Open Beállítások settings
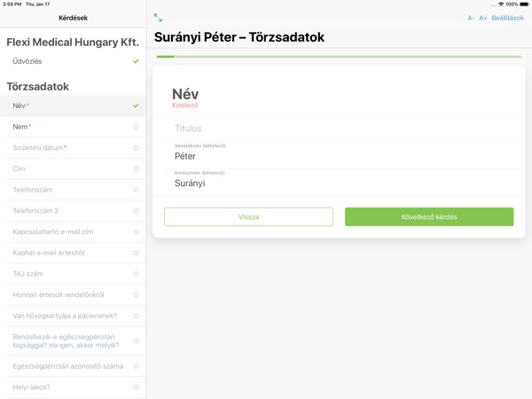Image resolution: width=532 pixels, height=399 pixels. 508,18
